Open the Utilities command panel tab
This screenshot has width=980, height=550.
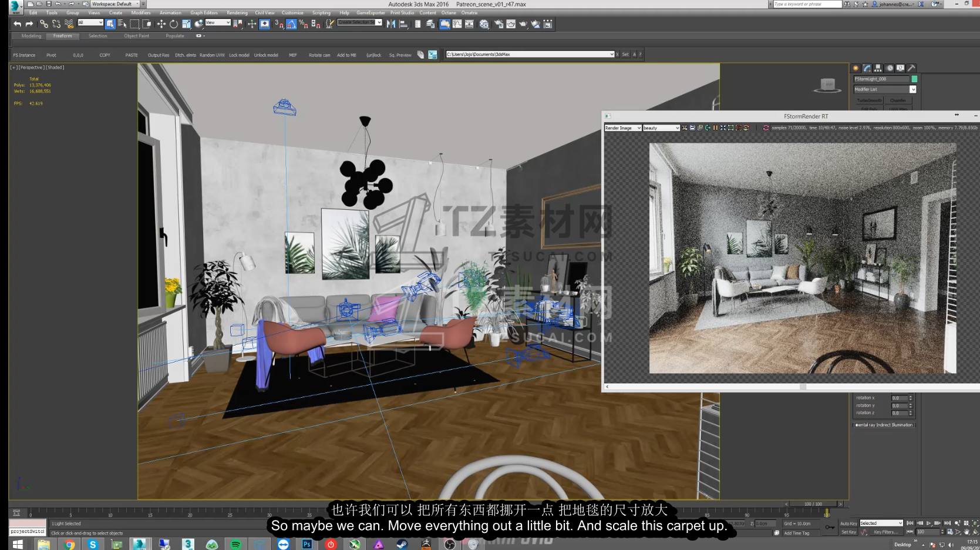pyautogui.click(x=911, y=68)
